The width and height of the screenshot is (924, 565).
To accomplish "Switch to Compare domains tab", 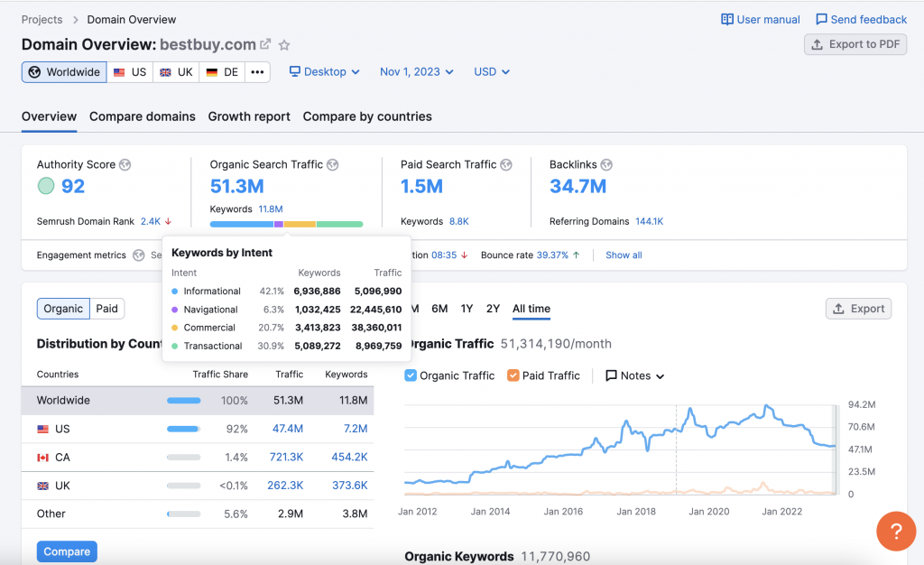I will pyautogui.click(x=142, y=116).
